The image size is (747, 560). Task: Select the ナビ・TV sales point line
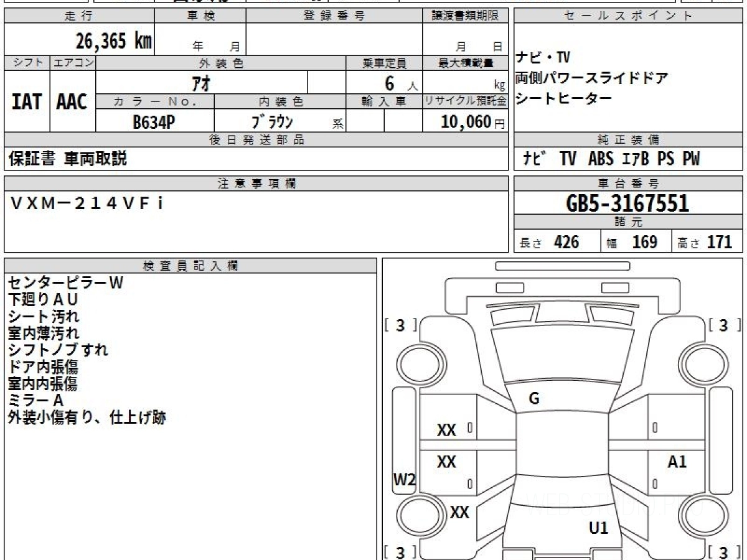point(543,58)
